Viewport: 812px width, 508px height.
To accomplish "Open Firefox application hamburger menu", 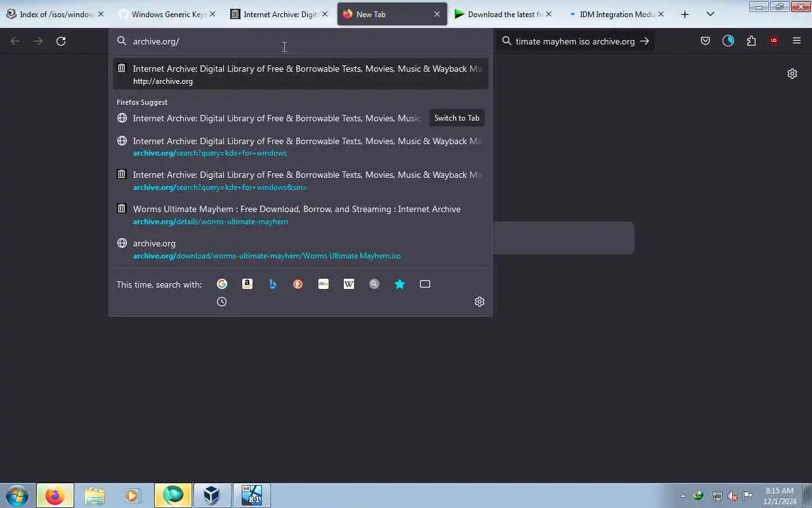I will click(x=797, y=41).
